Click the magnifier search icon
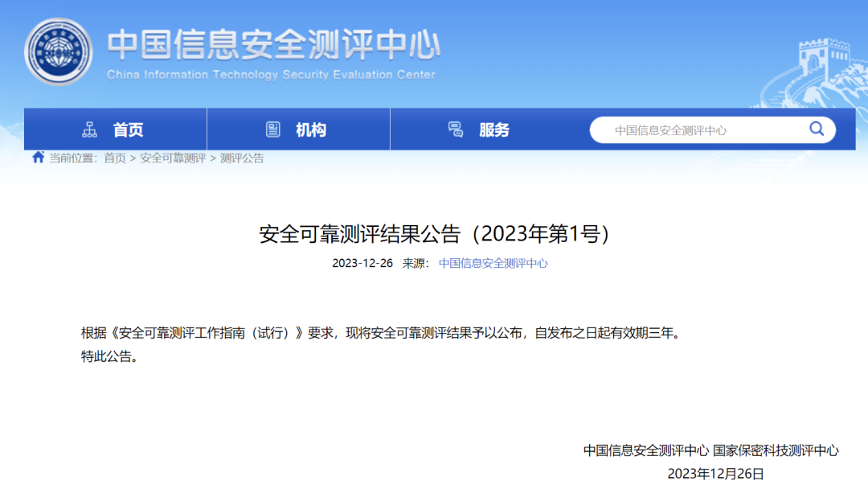 coord(817,129)
